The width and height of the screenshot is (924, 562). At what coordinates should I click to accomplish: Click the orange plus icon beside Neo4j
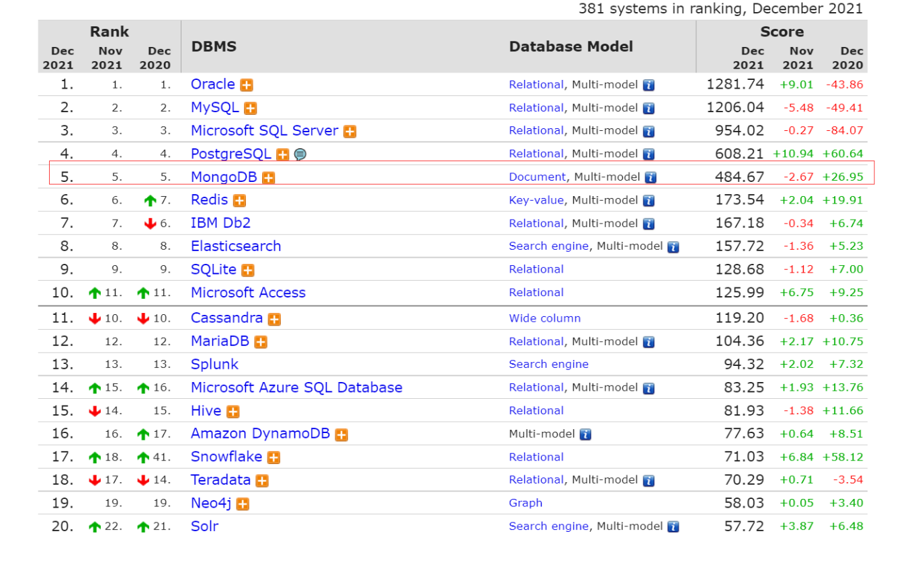point(243,504)
